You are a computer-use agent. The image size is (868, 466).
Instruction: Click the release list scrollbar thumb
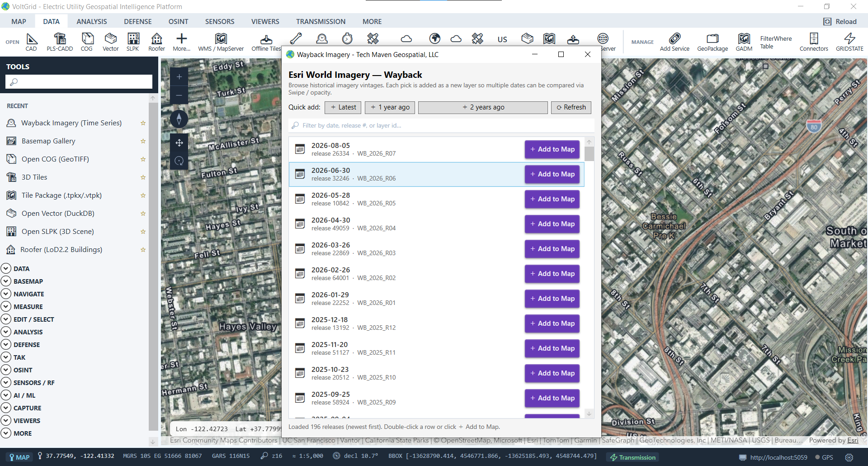[589, 154]
